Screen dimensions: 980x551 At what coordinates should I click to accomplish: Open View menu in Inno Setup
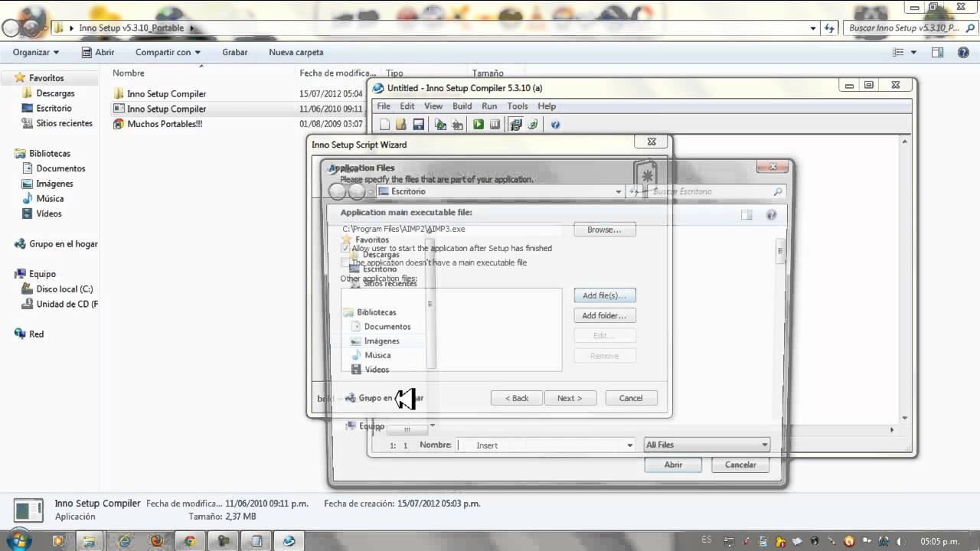pos(433,106)
